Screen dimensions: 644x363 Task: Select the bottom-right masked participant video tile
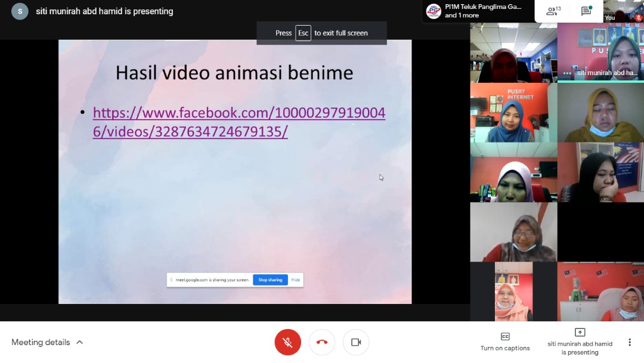(600, 291)
